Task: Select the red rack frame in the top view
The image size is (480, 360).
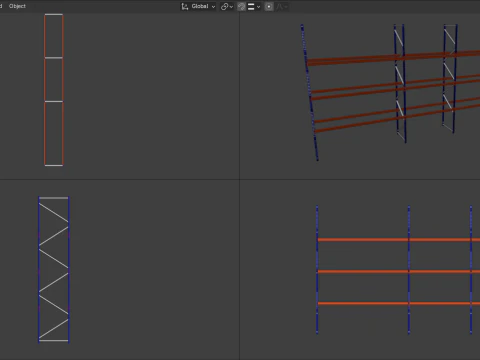Action: coord(54,90)
